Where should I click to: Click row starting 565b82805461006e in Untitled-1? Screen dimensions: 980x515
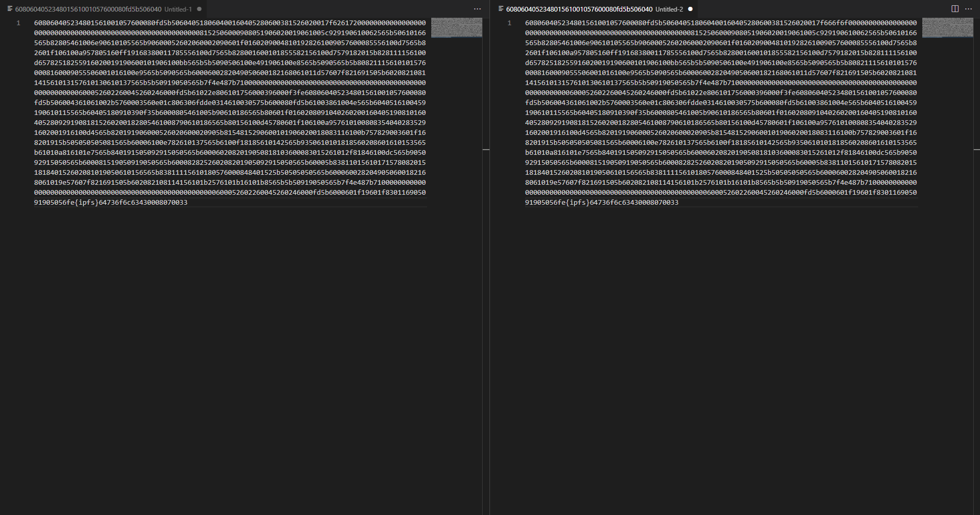(x=230, y=43)
